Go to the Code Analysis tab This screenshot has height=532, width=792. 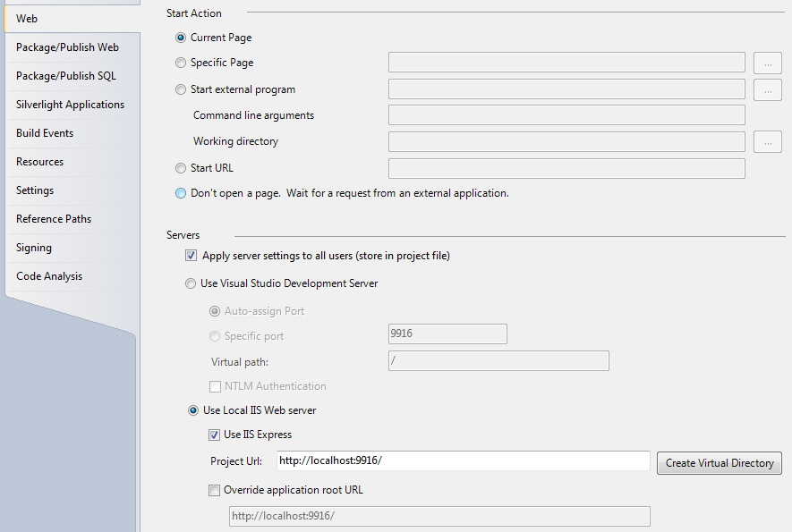(49, 276)
